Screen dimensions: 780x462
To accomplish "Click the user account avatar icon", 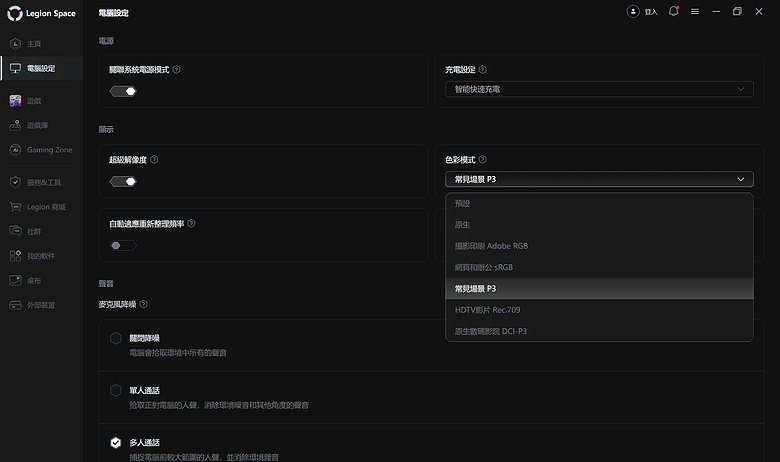I will pyautogui.click(x=633, y=11).
